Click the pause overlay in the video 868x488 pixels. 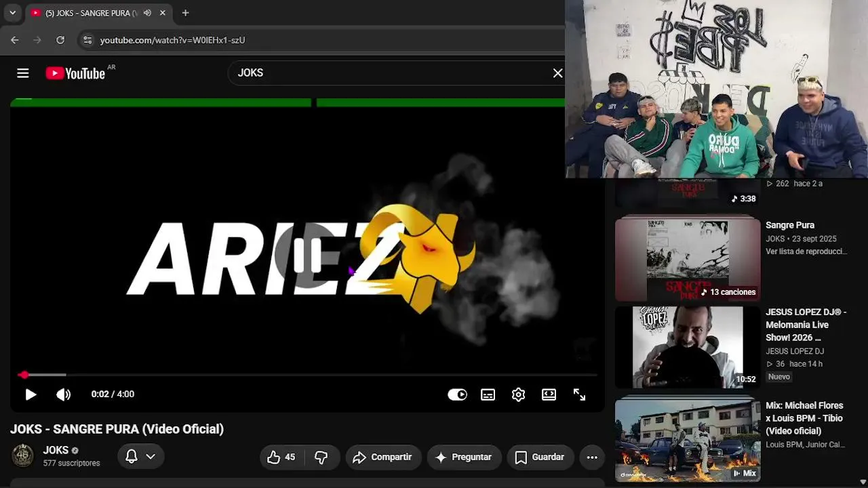point(307,256)
